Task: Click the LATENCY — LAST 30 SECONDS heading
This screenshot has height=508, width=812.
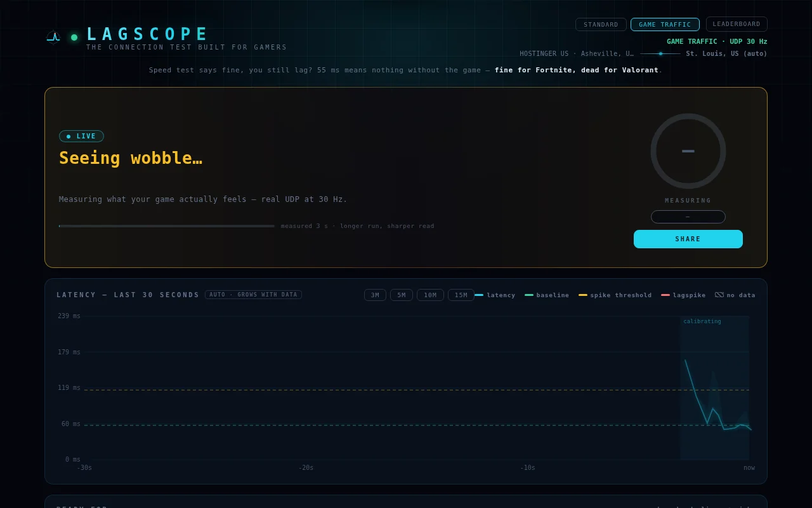Action: (128, 295)
